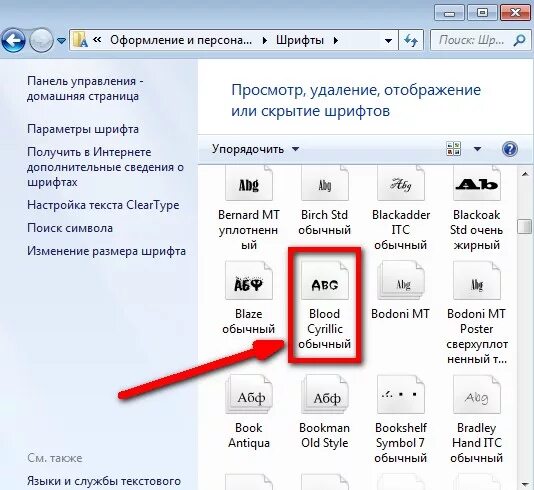Screen dimensions: 534x490
Task: Open Языки и службы текстового link
Action: (104, 481)
